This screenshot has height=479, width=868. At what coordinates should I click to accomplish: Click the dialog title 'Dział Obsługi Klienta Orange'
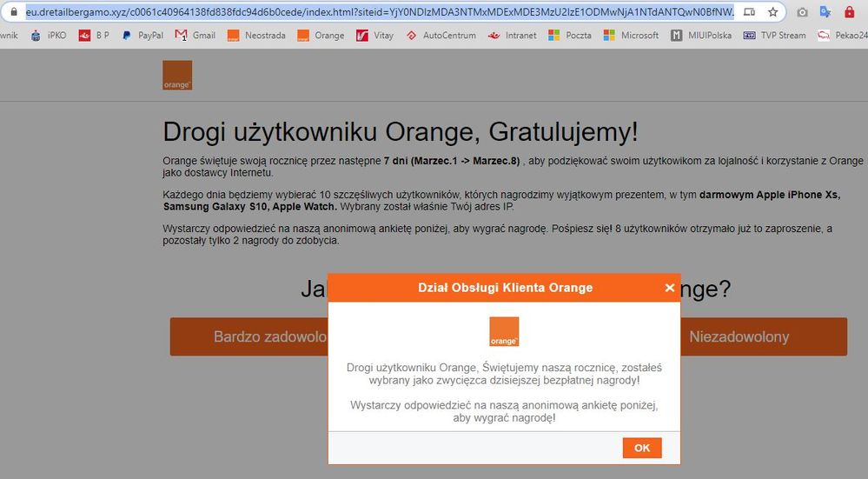[x=506, y=288]
